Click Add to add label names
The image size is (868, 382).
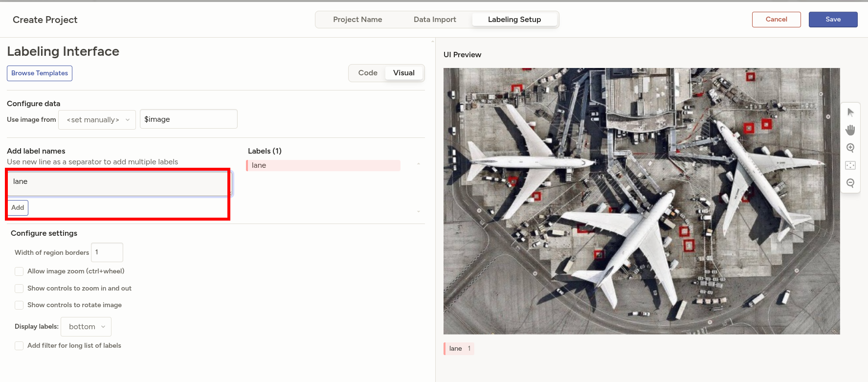point(18,208)
